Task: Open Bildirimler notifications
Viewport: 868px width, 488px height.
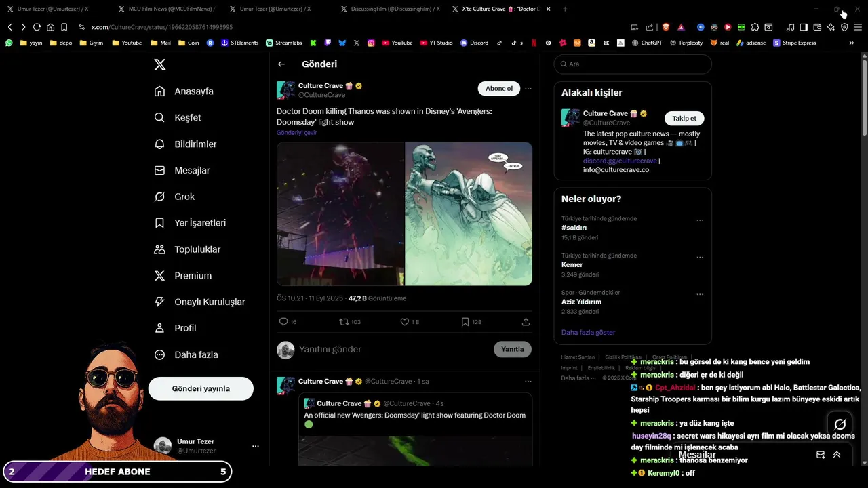Action: coord(185,144)
